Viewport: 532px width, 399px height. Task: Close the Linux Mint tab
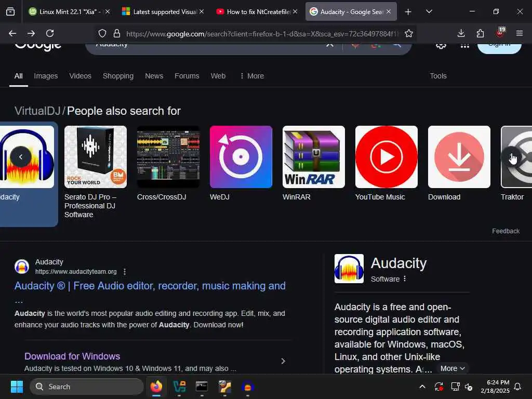click(x=108, y=12)
